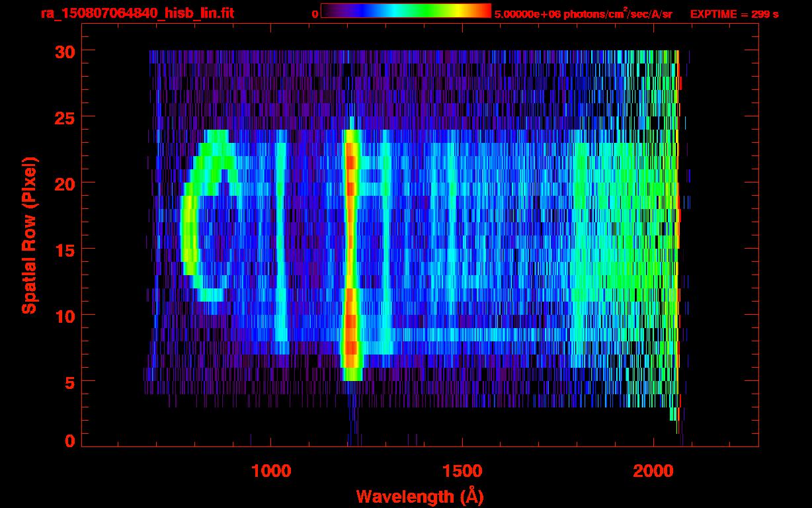Click the y-axis tick label 10

65,316
